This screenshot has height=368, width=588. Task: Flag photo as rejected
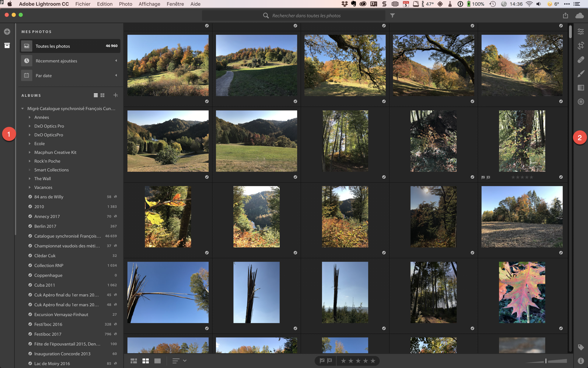click(330, 361)
